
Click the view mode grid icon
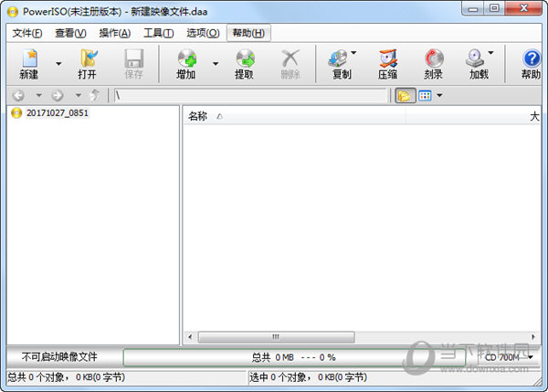tap(425, 95)
